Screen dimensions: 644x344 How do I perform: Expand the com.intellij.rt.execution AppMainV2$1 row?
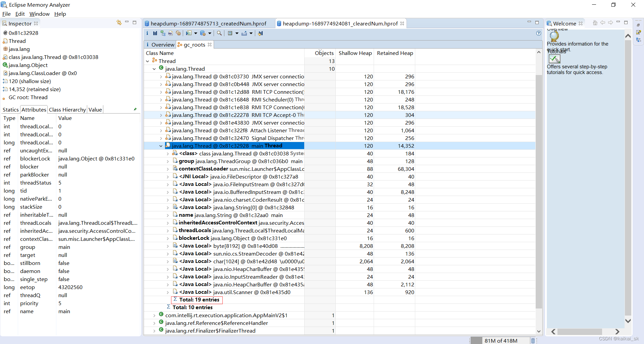point(154,316)
